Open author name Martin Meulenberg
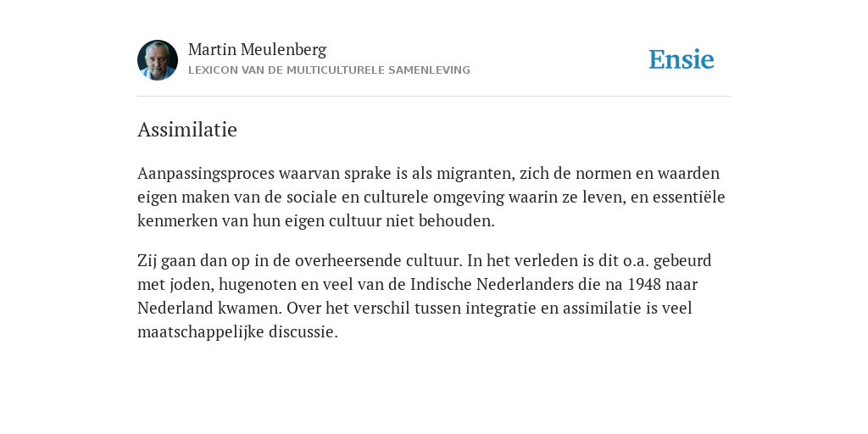 click(x=258, y=50)
